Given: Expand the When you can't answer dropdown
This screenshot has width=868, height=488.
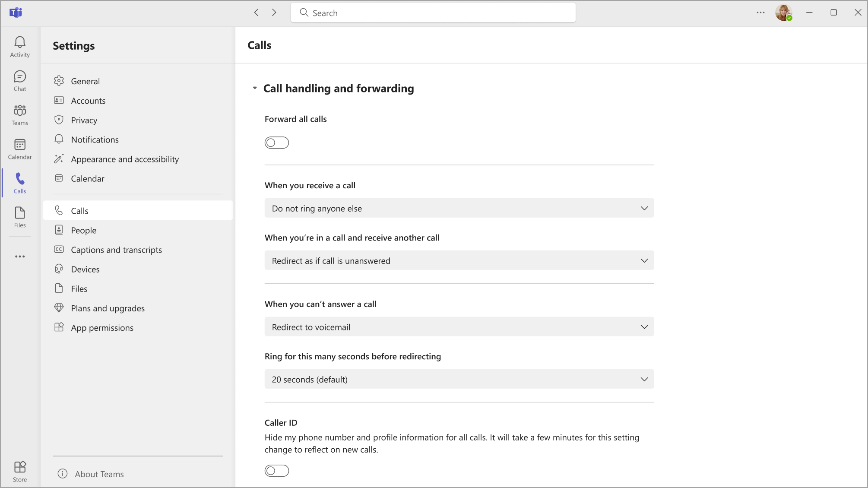Looking at the screenshot, I should tap(459, 326).
